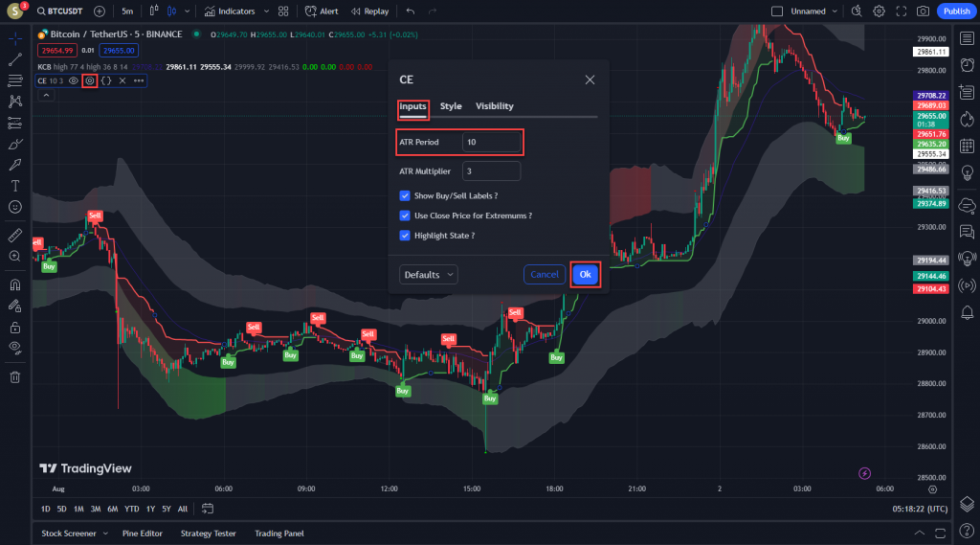This screenshot has width=980, height=545.
Task: Open the go to date calendar icon
Action: (x=208, y=510)
